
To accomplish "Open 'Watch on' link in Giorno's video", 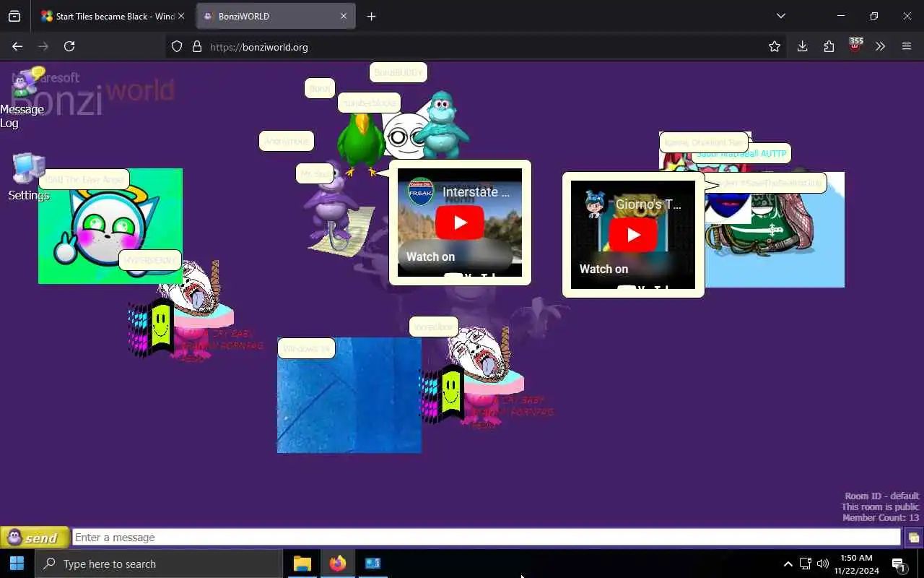I will click(x=604, y=269).
